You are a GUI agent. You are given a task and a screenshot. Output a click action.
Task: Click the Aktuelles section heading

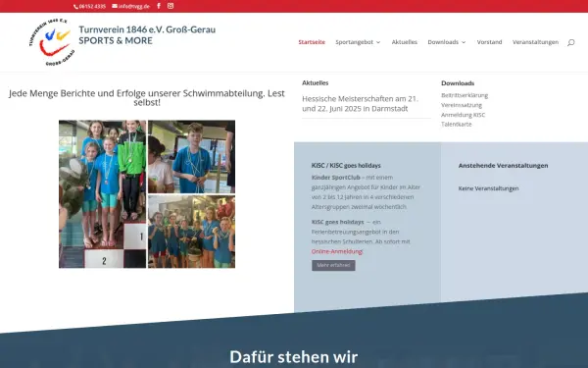315,83
